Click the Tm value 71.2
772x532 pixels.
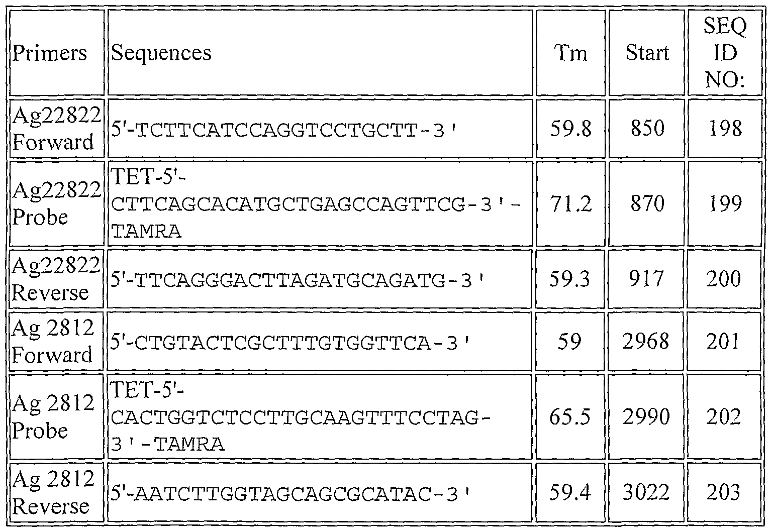570,203
